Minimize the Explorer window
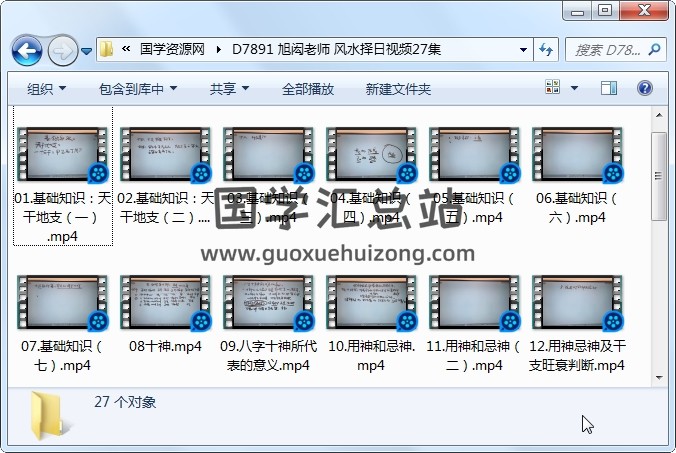 (577, 11)
